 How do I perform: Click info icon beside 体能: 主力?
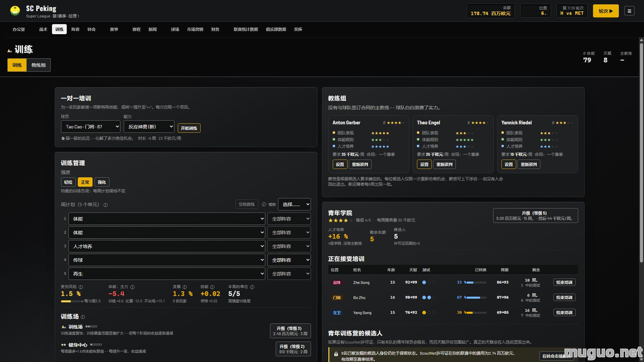point(132,287)
